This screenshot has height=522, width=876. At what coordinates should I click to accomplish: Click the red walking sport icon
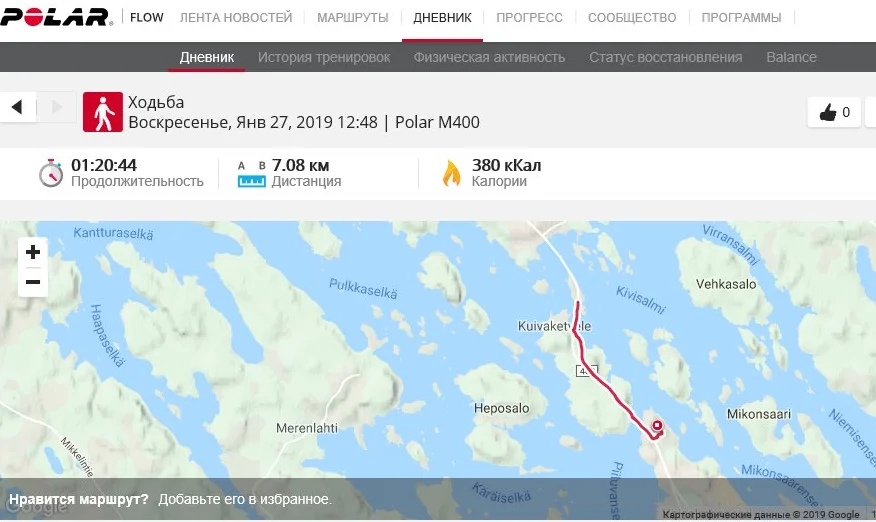[103, 112]
